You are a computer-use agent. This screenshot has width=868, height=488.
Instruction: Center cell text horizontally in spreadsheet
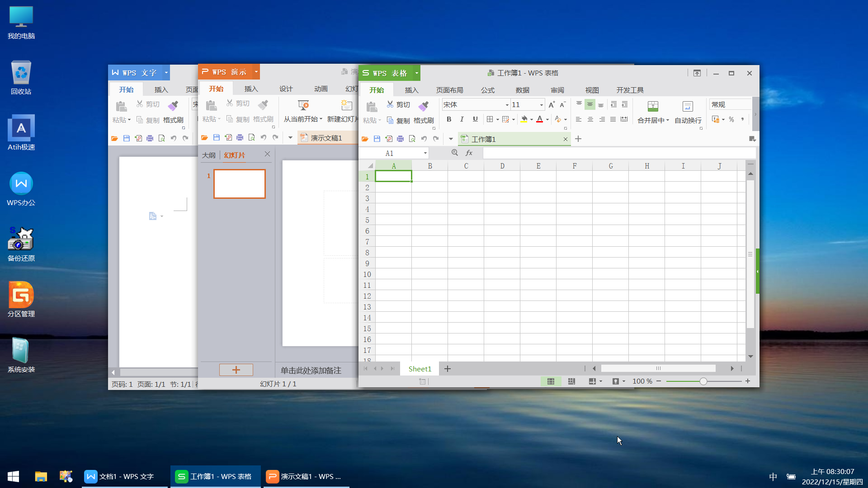pyautogui.click(x=590, y=119)
